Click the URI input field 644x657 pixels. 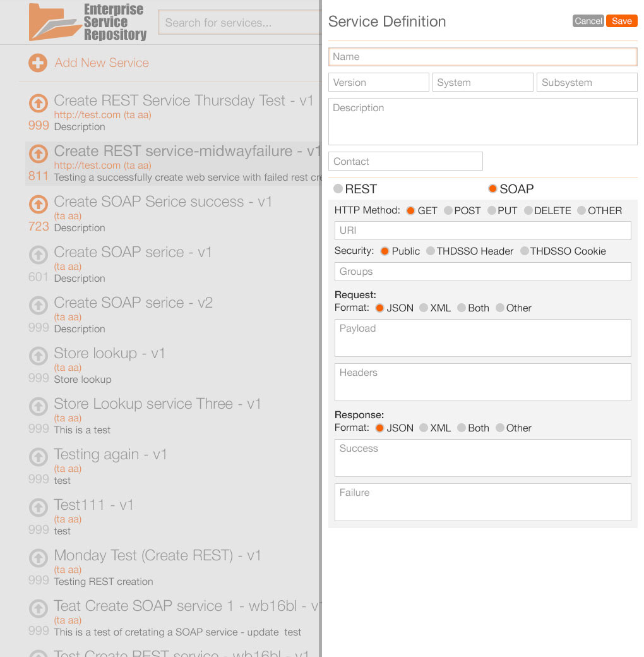tap(483, 231)
